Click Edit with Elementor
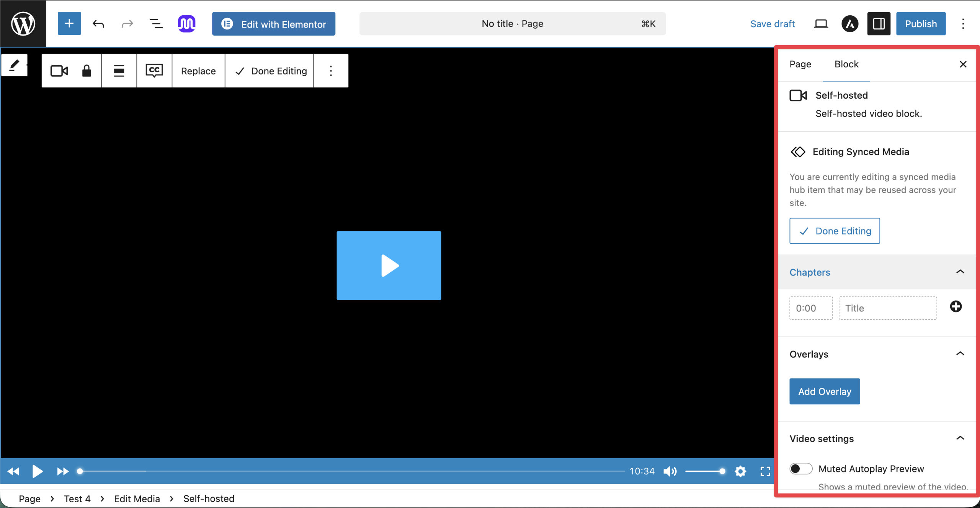Viewport: 980px width, 508px height. click(273, 23)
